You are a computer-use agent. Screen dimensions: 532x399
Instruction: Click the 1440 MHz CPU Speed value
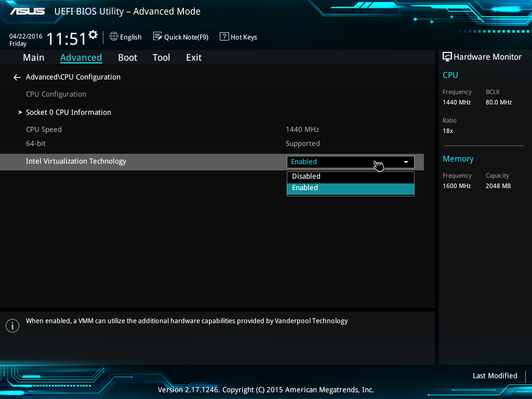302,129
